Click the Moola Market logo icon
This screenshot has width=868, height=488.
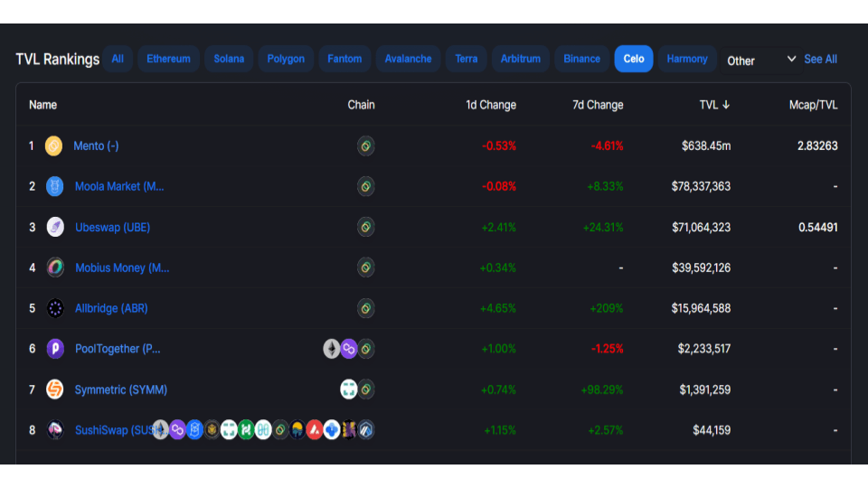[55, 186]
